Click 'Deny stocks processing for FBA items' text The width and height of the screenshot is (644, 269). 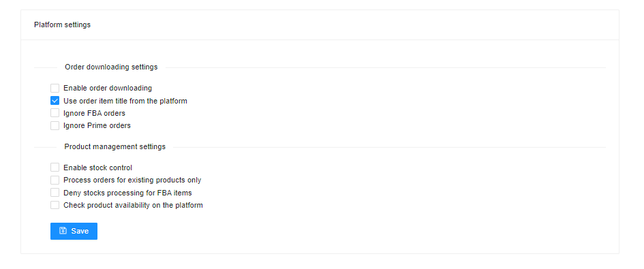click(x=127, y=193)
